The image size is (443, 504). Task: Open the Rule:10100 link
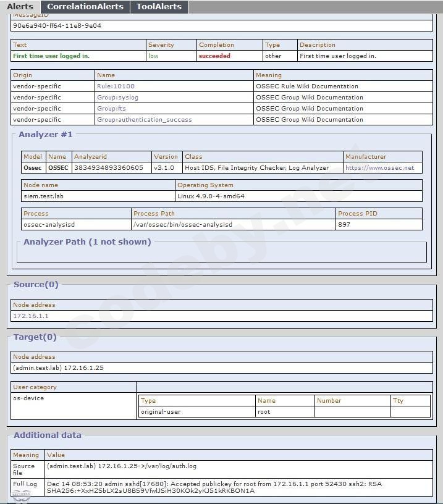pos(116,86)
